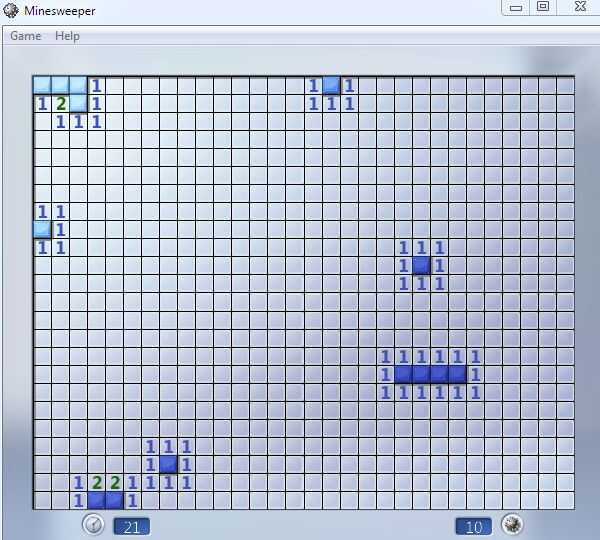Click the 1 right of the bottom-row covered pair
Screen dimensions: 600x540
pos(132,501)
